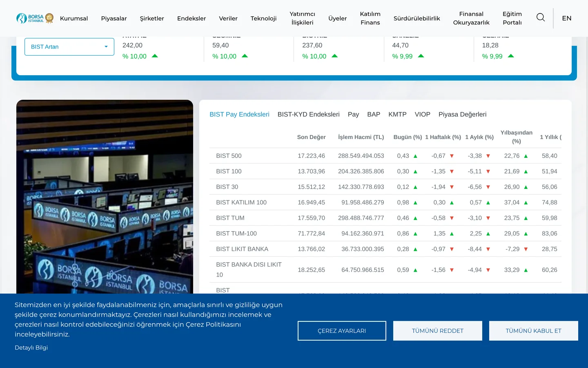
Task: Open the Teknoloji menu
Action: 263,18
